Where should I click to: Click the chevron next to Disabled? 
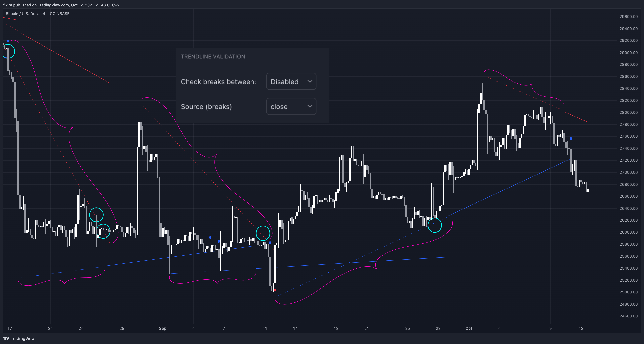pyautogui.click(x=310, y=81)
